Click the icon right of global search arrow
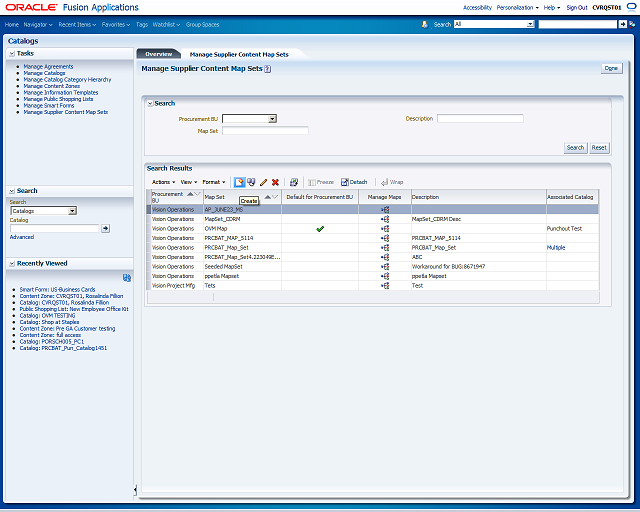Viewport: 640px width, 512px height. point(632,24)
